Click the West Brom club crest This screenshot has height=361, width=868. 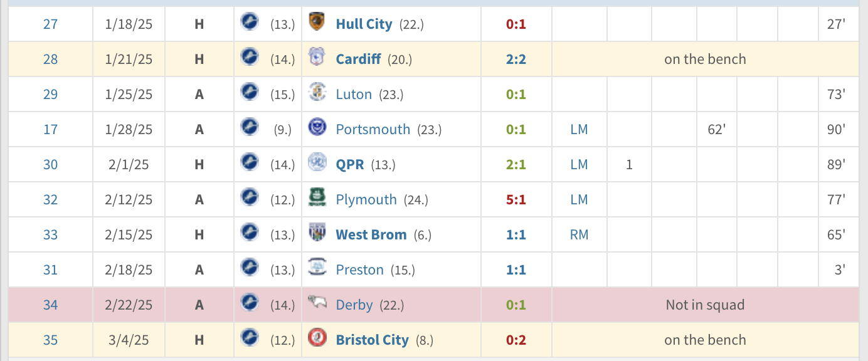click(x=317, y=233)
